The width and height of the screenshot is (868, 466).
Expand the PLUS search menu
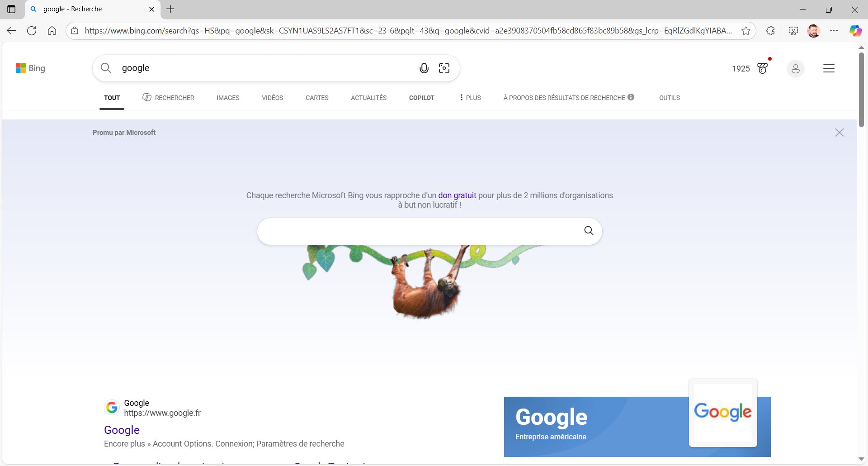coord(469,97)
